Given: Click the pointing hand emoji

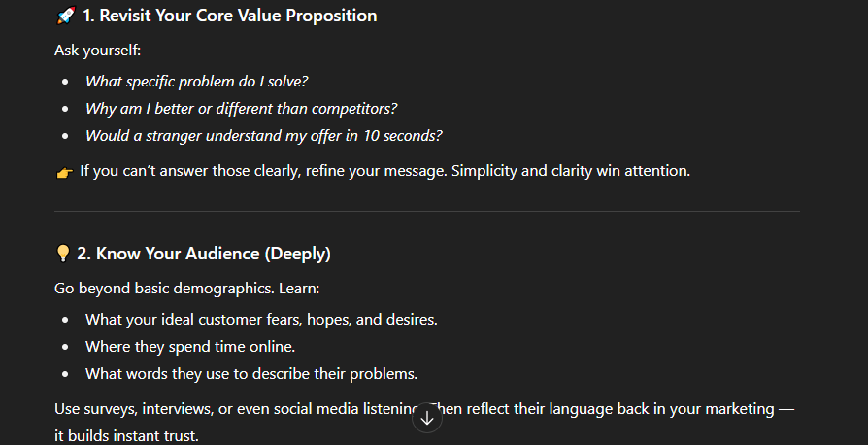Looking at the screenshot, I should point(64,172).
